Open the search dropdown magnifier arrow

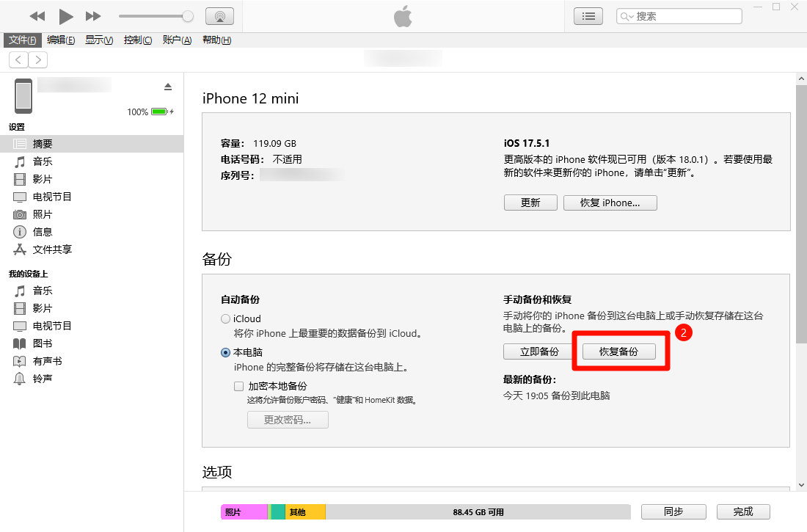(x=627, y=16)
